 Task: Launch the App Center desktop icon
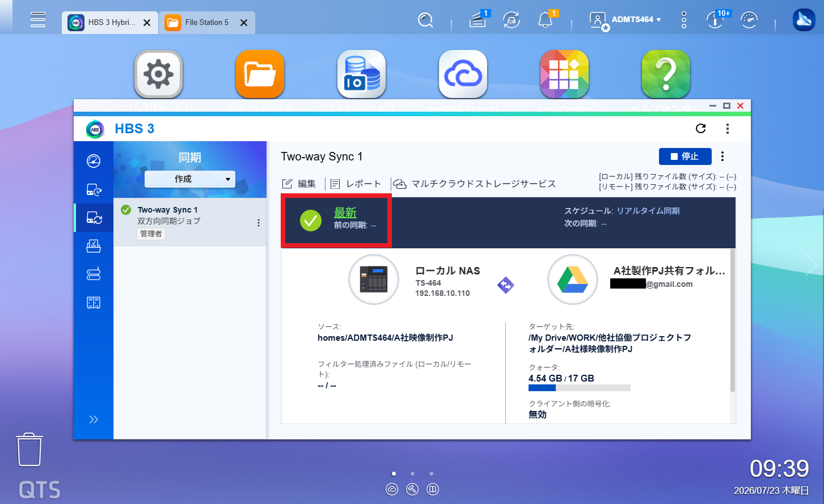[564, 74]
